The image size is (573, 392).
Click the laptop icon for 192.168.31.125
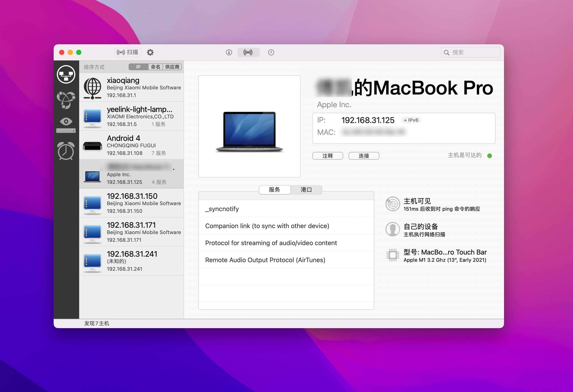pos(92,177)
